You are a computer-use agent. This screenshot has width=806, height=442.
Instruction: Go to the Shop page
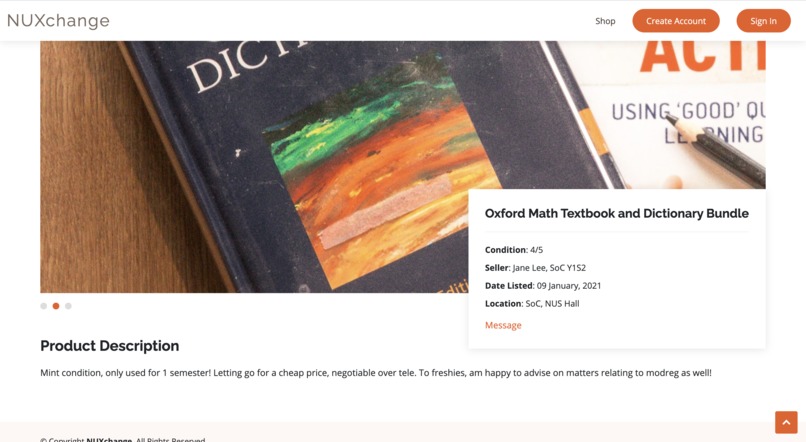click(605, 21)
